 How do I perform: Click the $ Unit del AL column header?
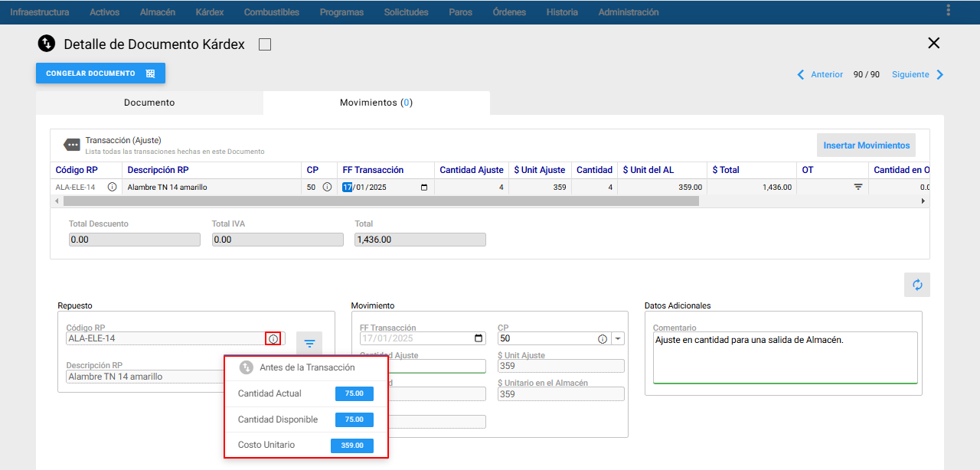click(662, 170)
